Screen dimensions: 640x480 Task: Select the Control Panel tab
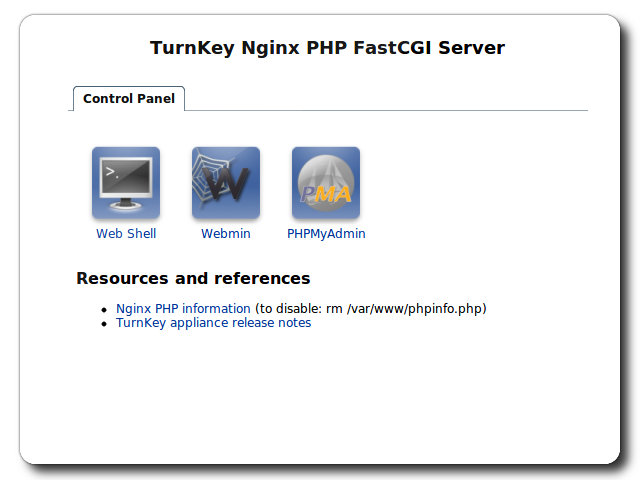tap(129, 99)
